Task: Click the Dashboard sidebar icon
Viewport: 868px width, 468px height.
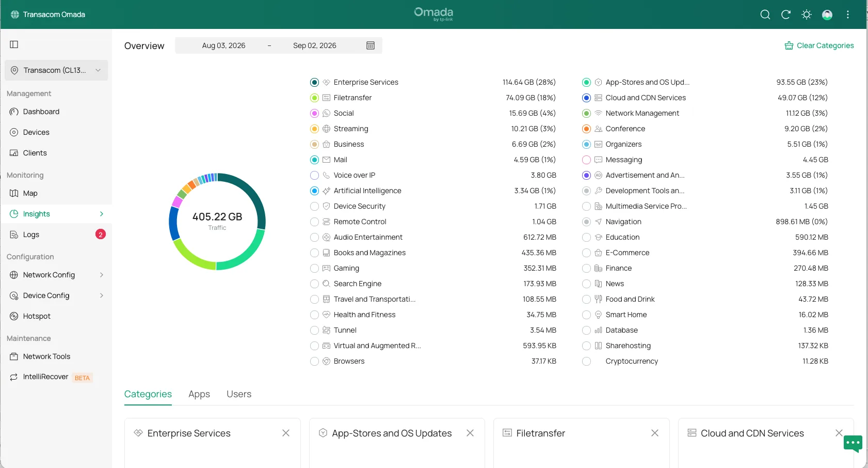Action: (14, 112)
